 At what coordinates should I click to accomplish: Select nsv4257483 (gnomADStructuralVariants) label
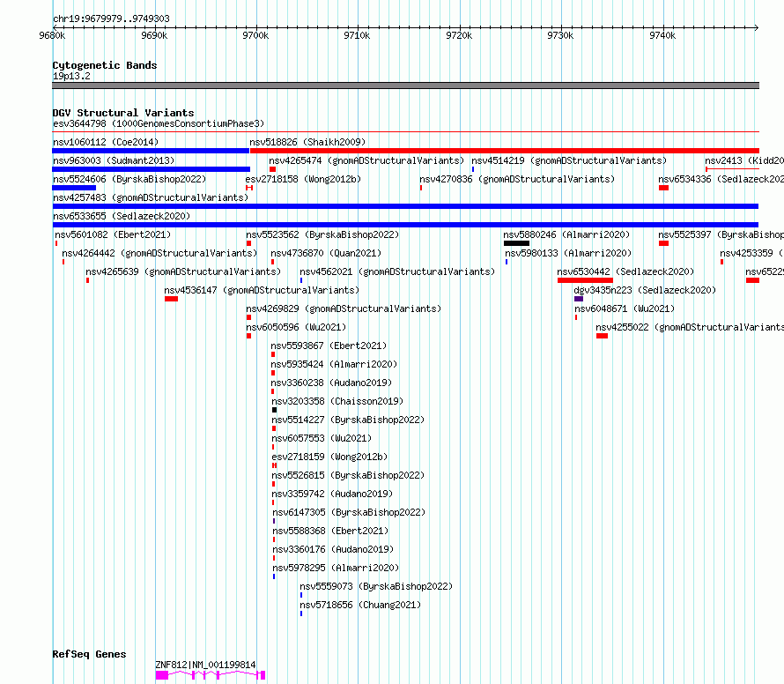click(151, 197)
